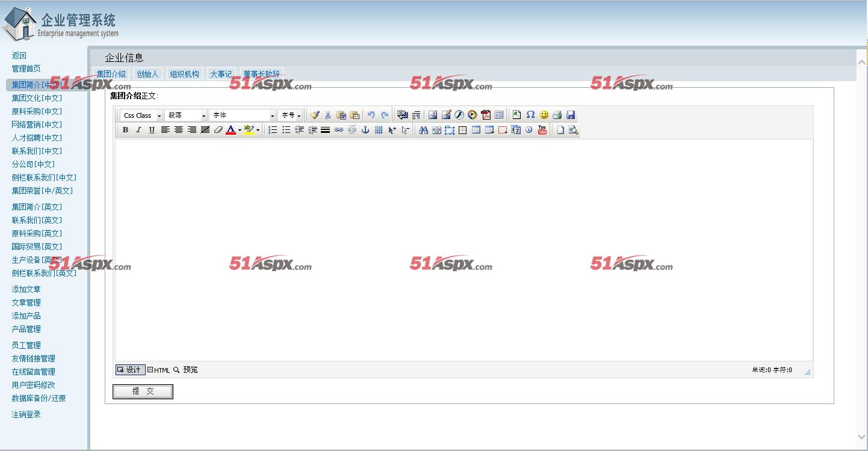The width and height of the screenshot is (868, 451).
Task: Switch to the 董事长致辞 tab
Action: (261, 74)
